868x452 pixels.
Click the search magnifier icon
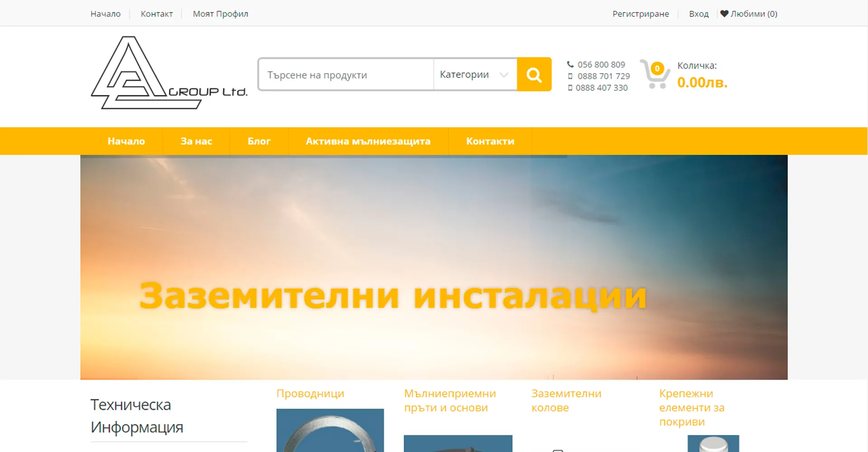[534, 74]
